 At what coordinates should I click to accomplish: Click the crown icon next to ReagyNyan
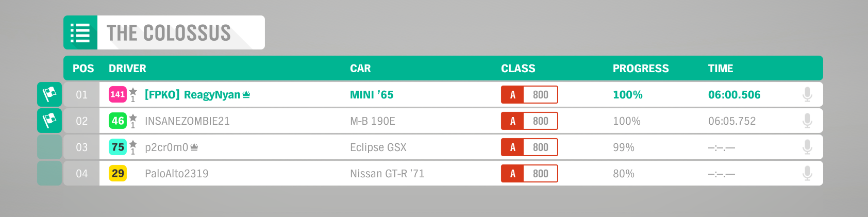pyautogui.click(x=246, y=94)
